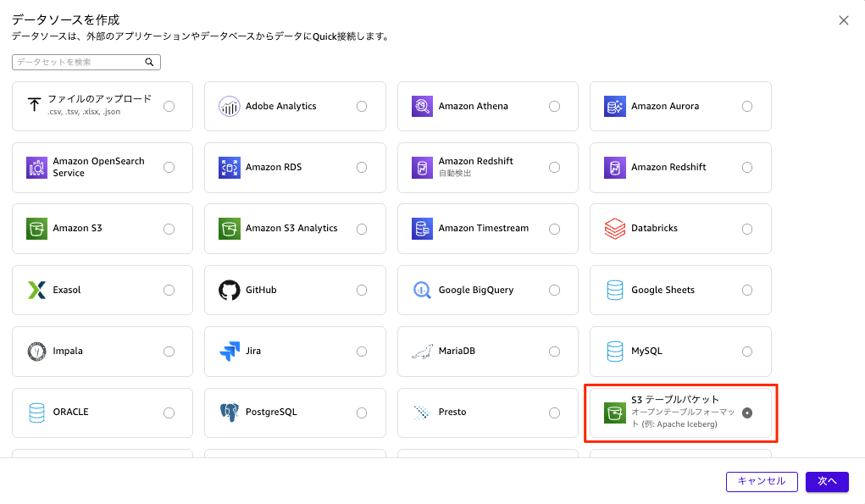Select the MySQL radio button
This screenshot has width=865, height=504.
[x=747, y=352]
